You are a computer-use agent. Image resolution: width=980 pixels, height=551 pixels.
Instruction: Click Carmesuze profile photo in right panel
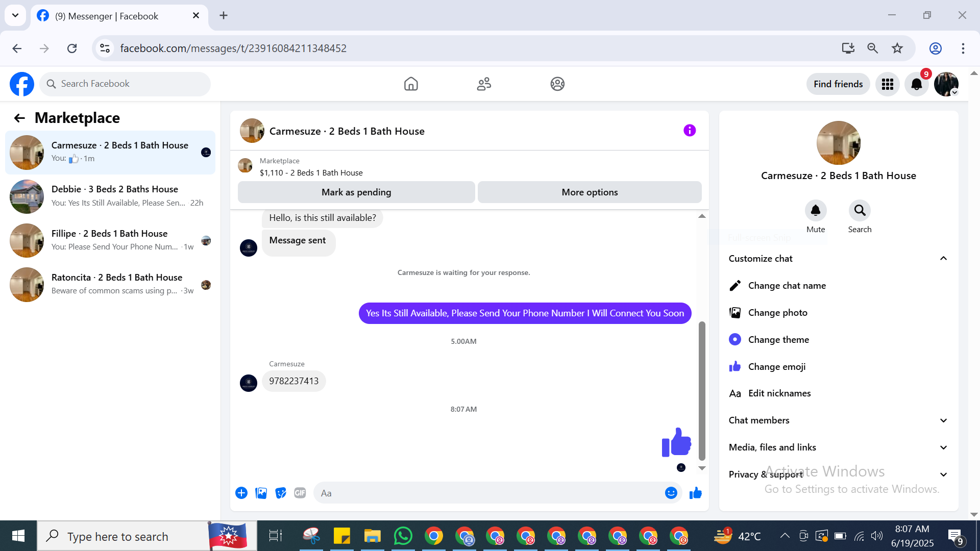[839, 143]
